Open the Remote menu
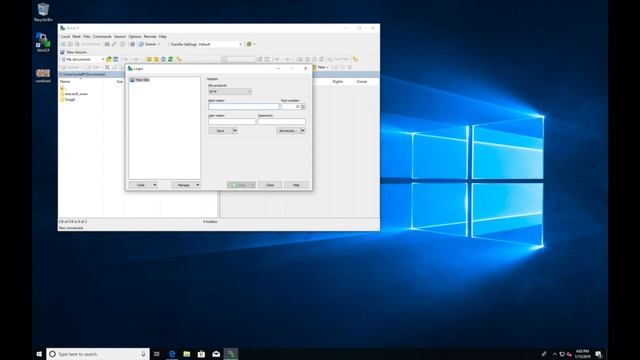The height and width of the screenshot is (360, 640). 150,36
